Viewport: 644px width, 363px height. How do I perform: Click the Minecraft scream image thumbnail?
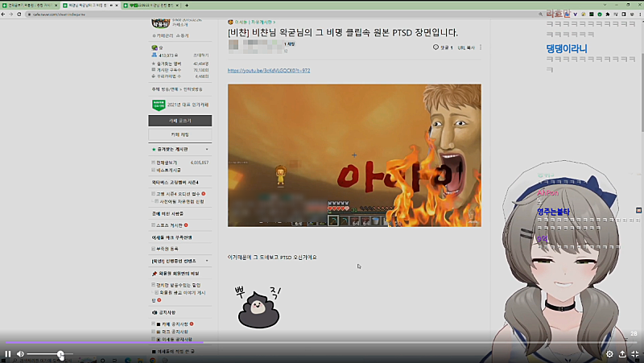click(x=354, y=155)
